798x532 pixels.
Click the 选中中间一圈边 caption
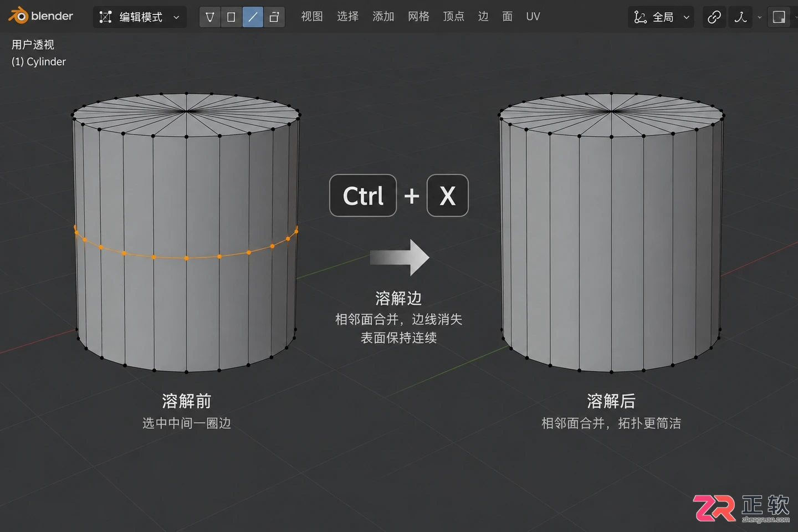186,423
